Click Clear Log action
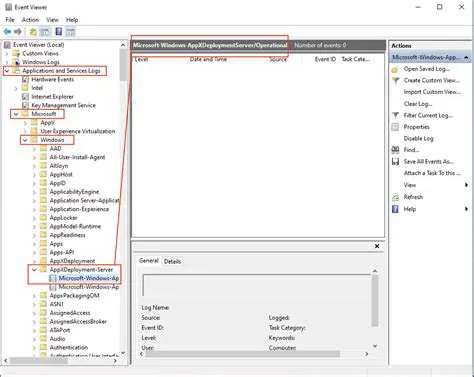The image size is (474, 377). 418,104
